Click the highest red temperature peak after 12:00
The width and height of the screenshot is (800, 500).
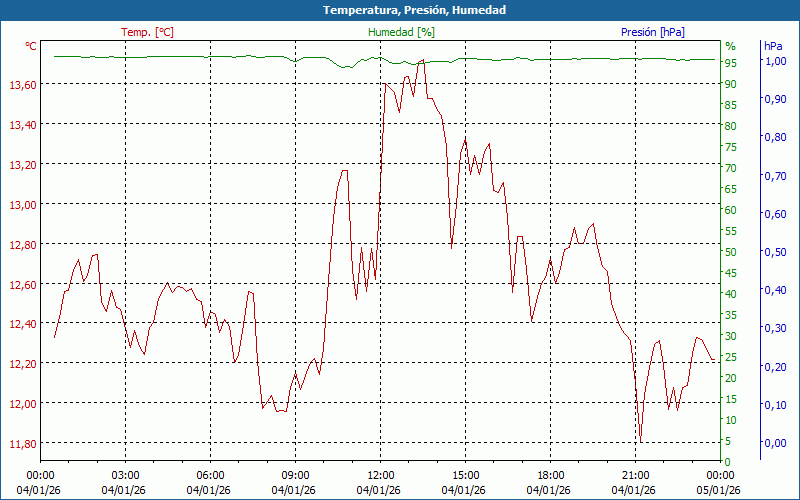pyautogui.click(x=422, y=60)
